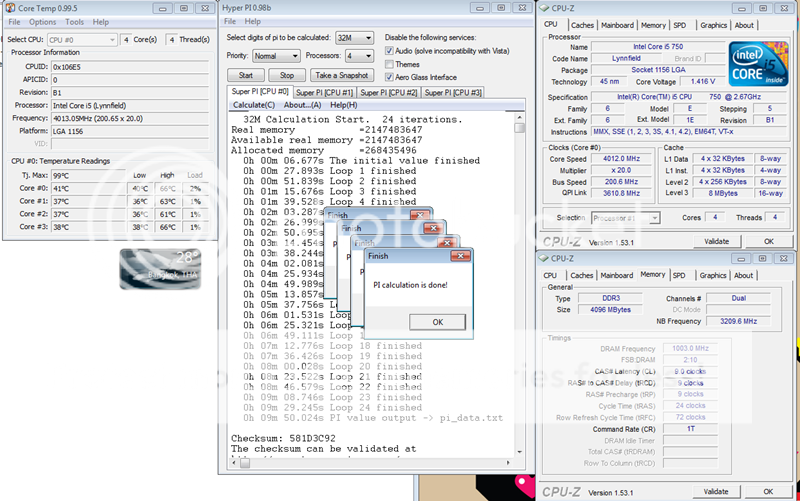Close the front 'Finish' dialog with X
The width and height of the screenshot is (800, 501).
pos(460,256)
